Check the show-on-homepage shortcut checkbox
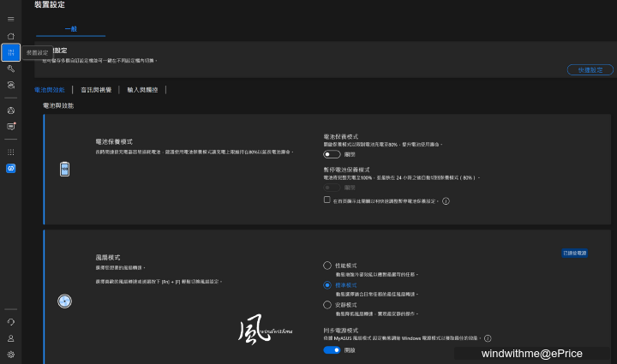Screen dimensions: 617x364 (327, 200)
